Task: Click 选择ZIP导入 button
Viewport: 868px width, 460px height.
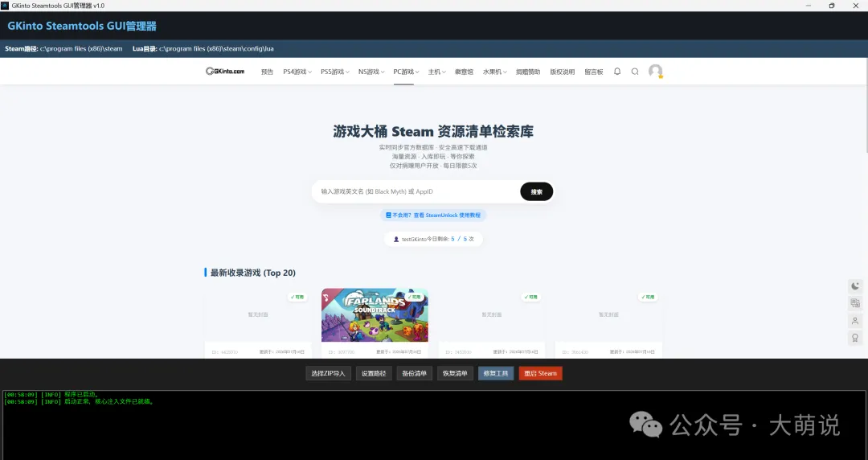Action: (328, 373)
